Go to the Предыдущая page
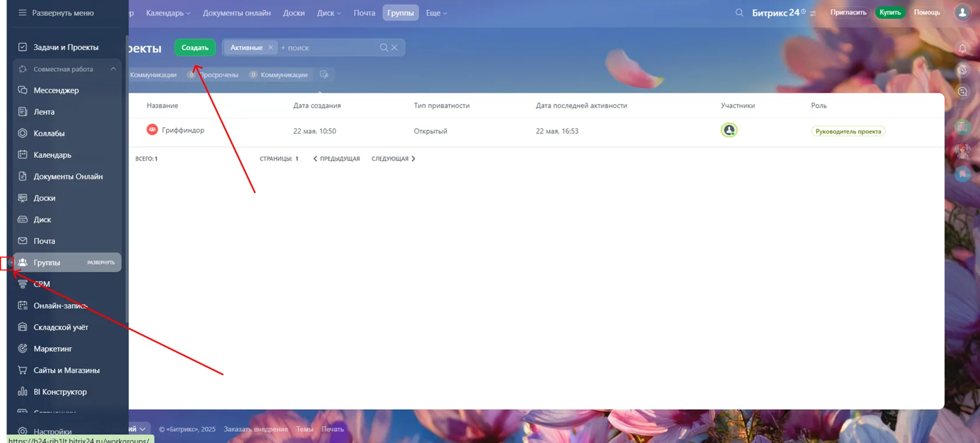 [337, 159]
